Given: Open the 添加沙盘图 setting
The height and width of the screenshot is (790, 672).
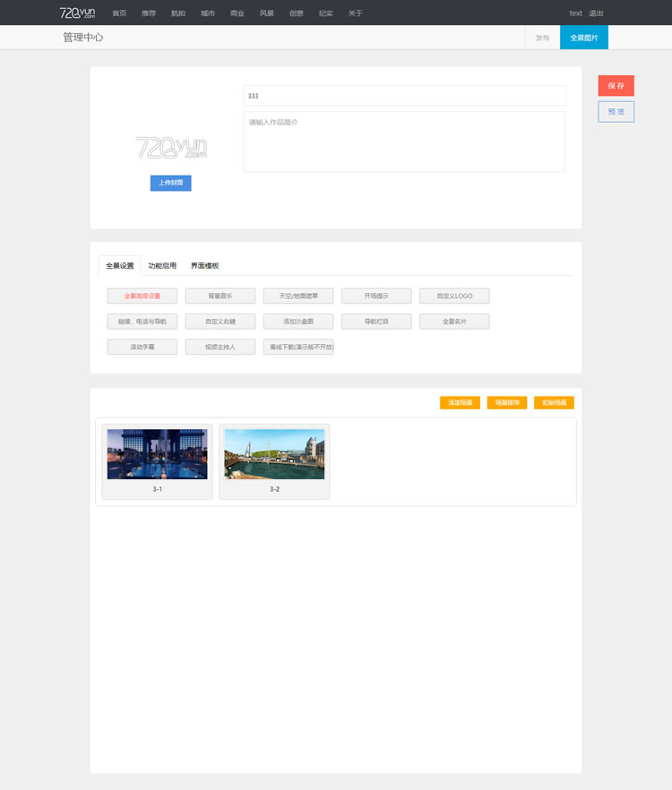Looking at the screenshot, I should point(298,322).
